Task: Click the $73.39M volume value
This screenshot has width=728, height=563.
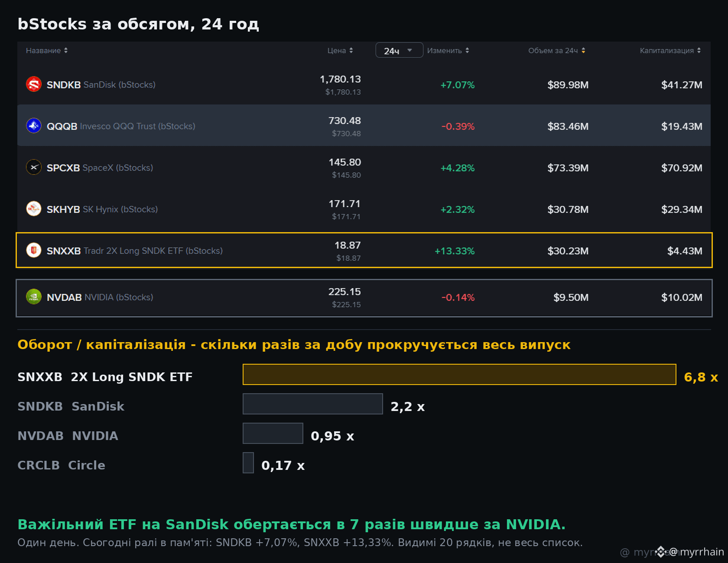Action: click(x=568, y=168)
